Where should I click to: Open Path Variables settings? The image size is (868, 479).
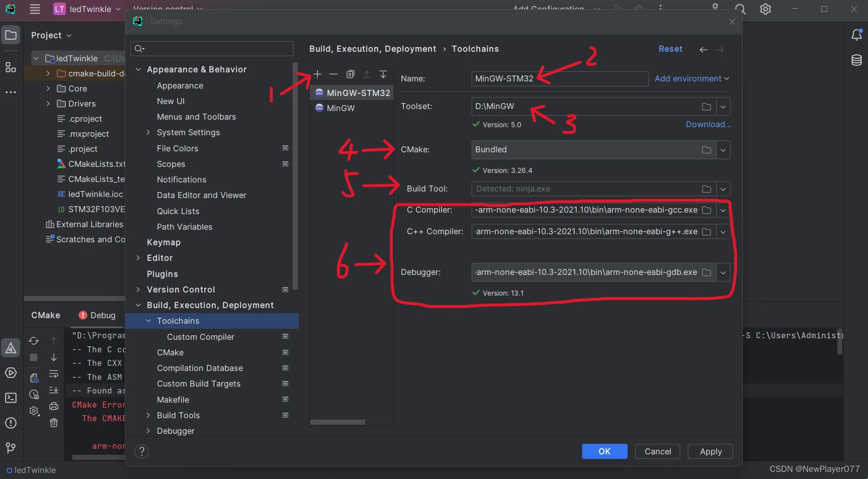pyautogui.click(x=185, y=227)
